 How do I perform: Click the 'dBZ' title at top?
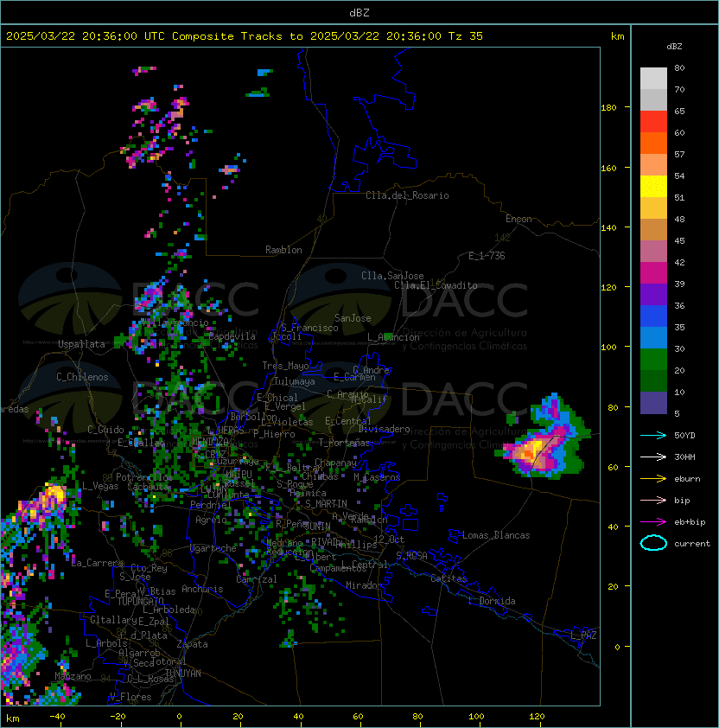pos(359,12)
